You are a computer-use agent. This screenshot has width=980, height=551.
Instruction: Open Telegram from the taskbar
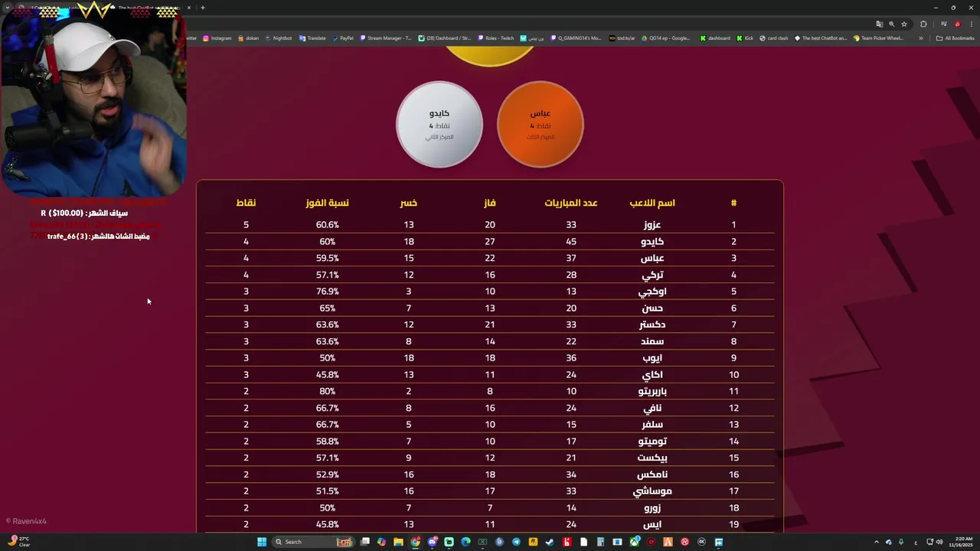(x=516, y=542)
